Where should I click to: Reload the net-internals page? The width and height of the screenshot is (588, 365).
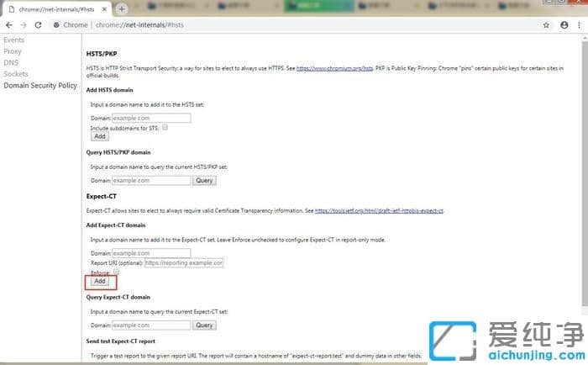pos(37,25)
